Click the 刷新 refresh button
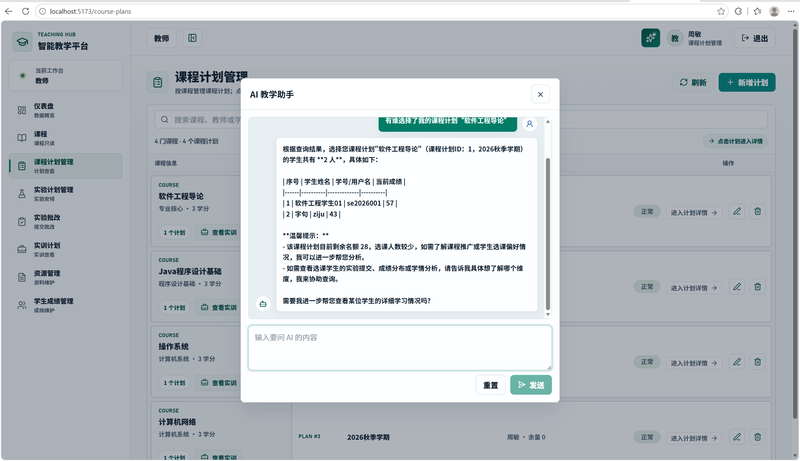Screen dimensions: 800x461 pos(693,82)
